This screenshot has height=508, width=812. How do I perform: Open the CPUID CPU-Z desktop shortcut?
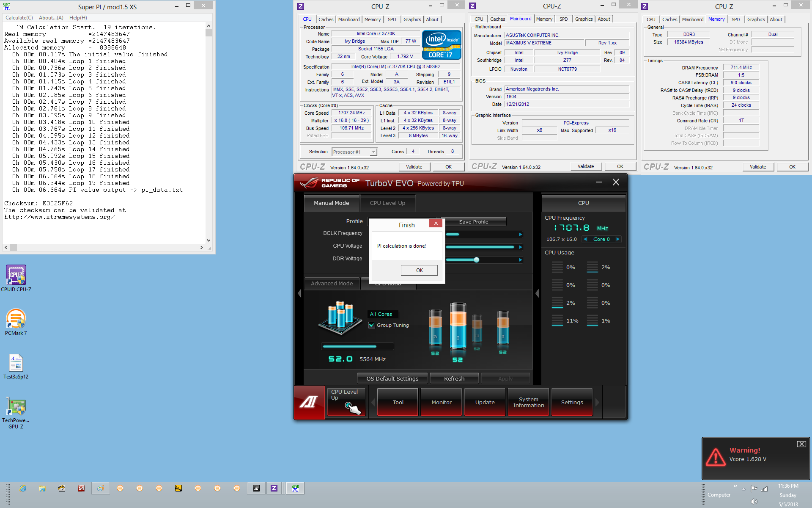tap(16, 278)
